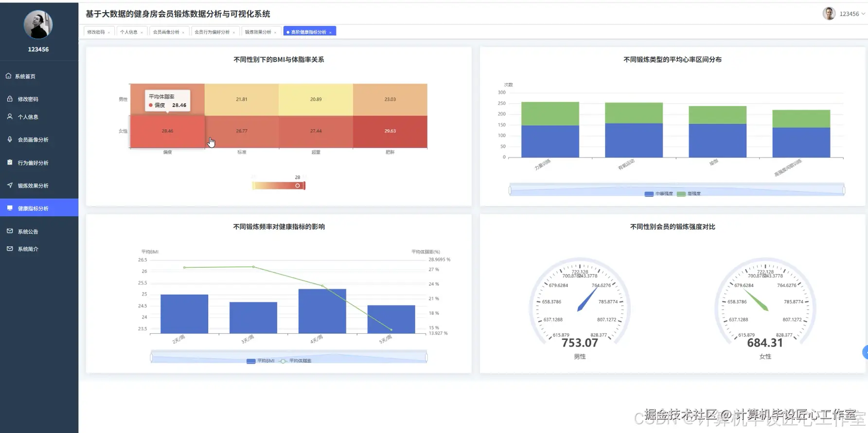
Task: Click heatmap cell 女性 超重 27.44
Action: pos(316,131)
